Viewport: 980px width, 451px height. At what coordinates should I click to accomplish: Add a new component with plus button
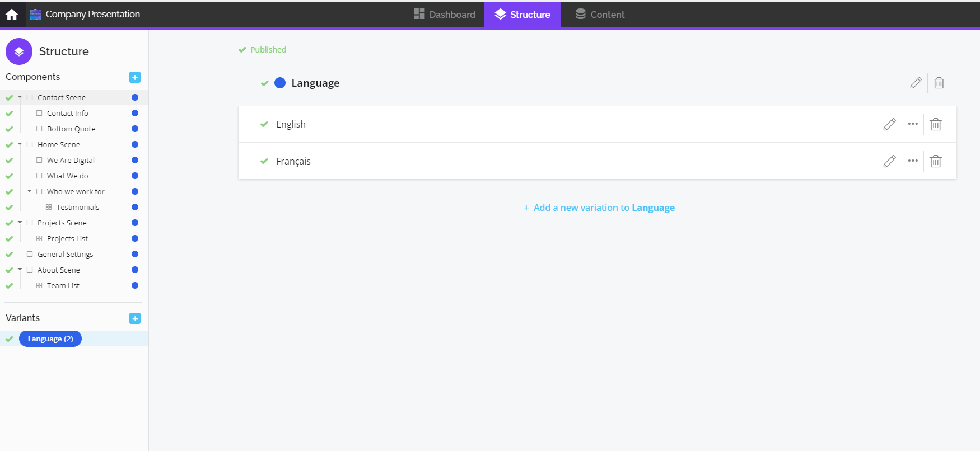point(135,77)
